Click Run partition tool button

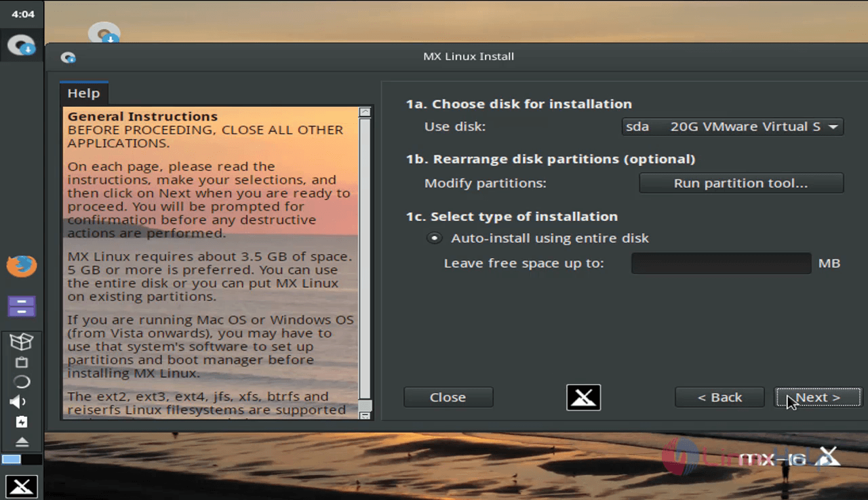pos(741,183)
